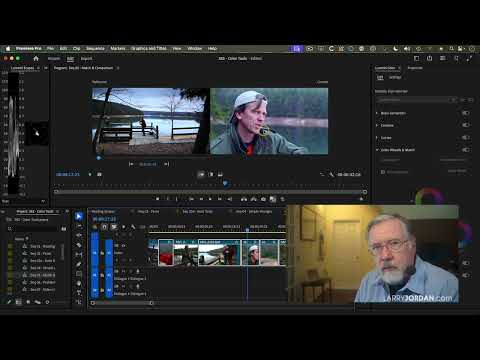The image size is (480, 360).
Task: Open the comparison view wrench settings
Action: coord(331,174)
